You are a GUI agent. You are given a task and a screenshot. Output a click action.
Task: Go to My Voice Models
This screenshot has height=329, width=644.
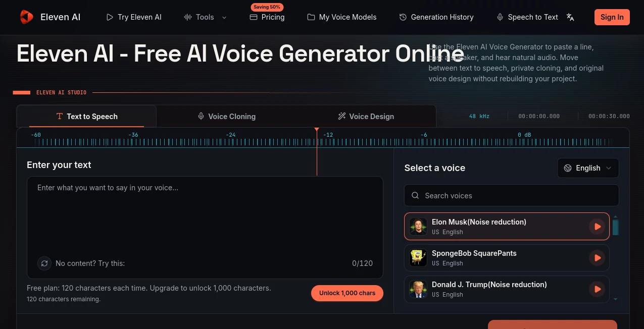point(342,17)
